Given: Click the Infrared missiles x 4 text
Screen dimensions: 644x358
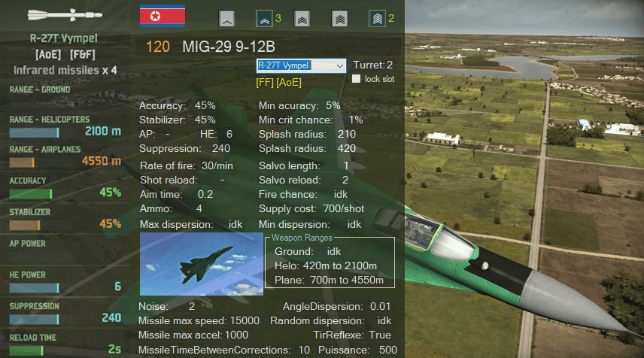Looking at the screenshot, I should tap(65, 70).
